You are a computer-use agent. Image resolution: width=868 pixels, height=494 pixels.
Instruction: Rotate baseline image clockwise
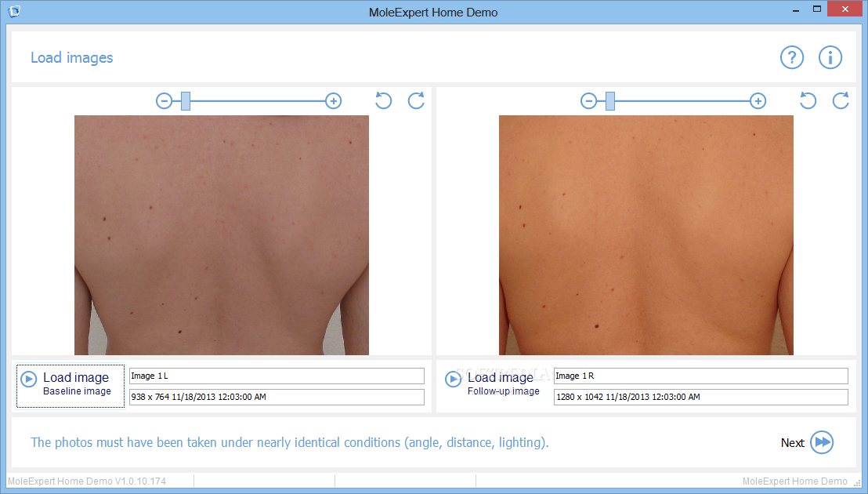pos(416,100)
